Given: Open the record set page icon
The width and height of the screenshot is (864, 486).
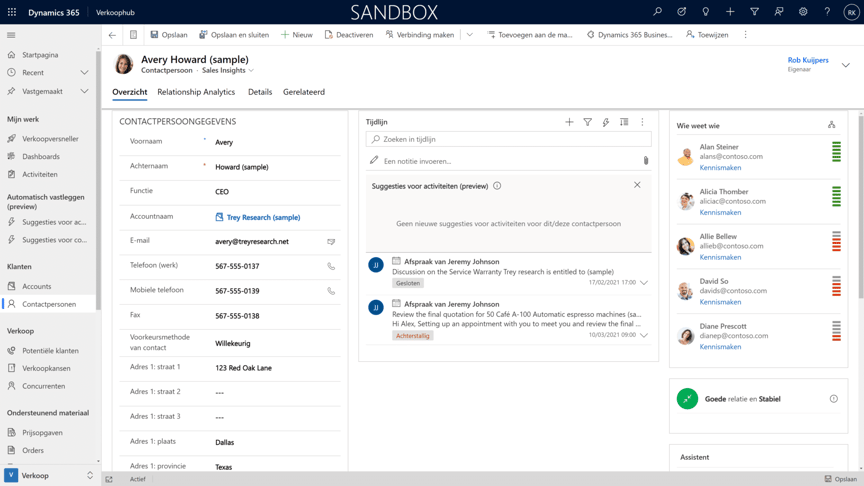Looking at the screenshot, I should point(133,35).
